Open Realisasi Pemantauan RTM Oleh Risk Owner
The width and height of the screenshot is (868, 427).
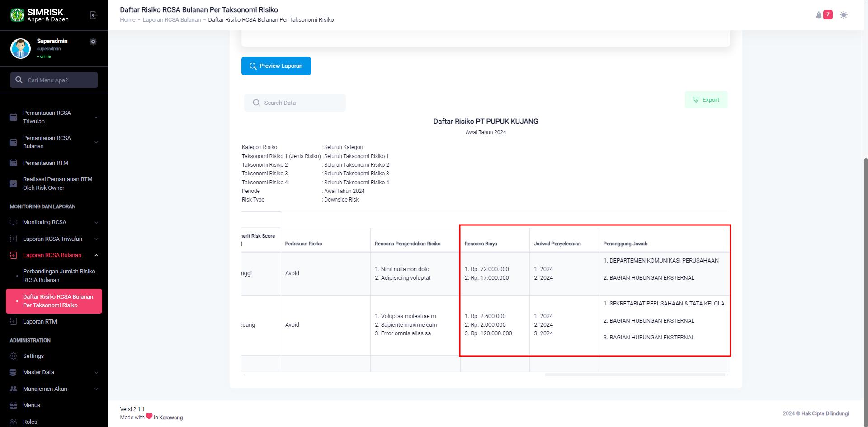(x=54, y=183)
